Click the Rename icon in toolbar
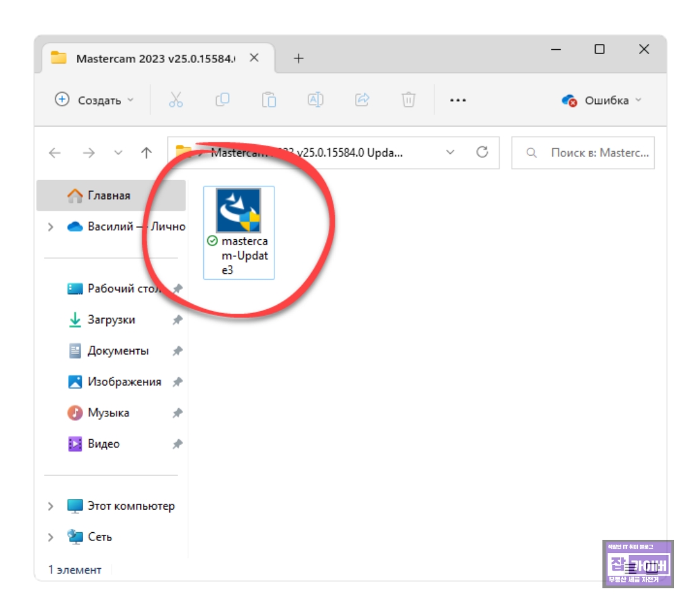The height and width of the screenshot is (616, 700). pos(315,100)
